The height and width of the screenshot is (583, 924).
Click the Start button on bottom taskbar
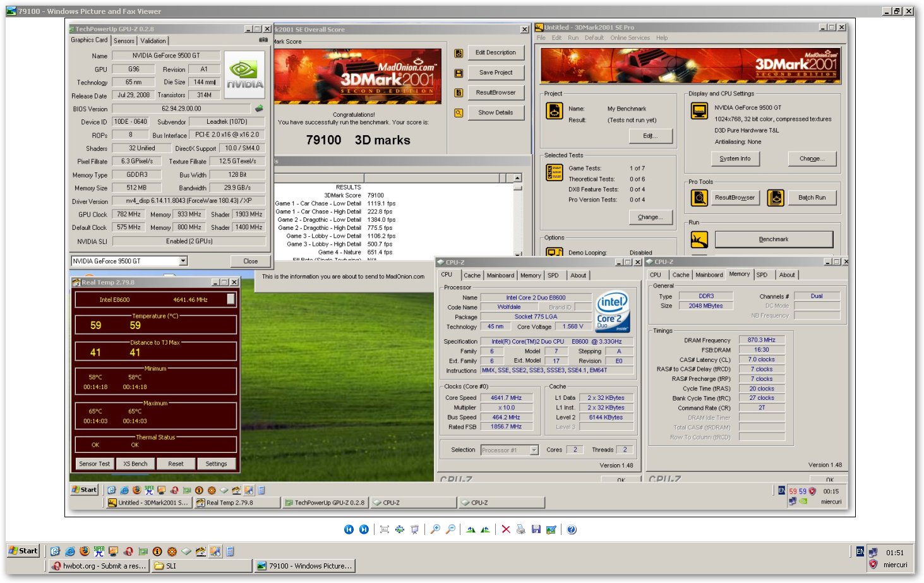pyautogui.click(x=23, y=551)
